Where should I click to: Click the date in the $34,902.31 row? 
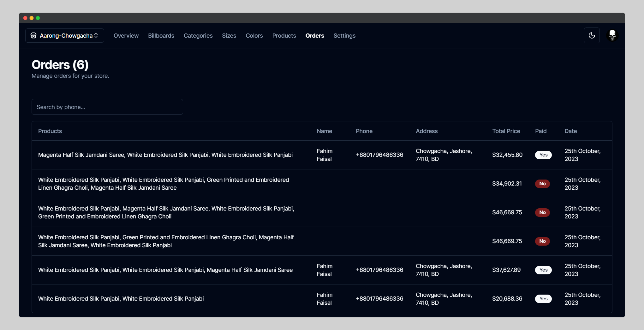(582, 184)
